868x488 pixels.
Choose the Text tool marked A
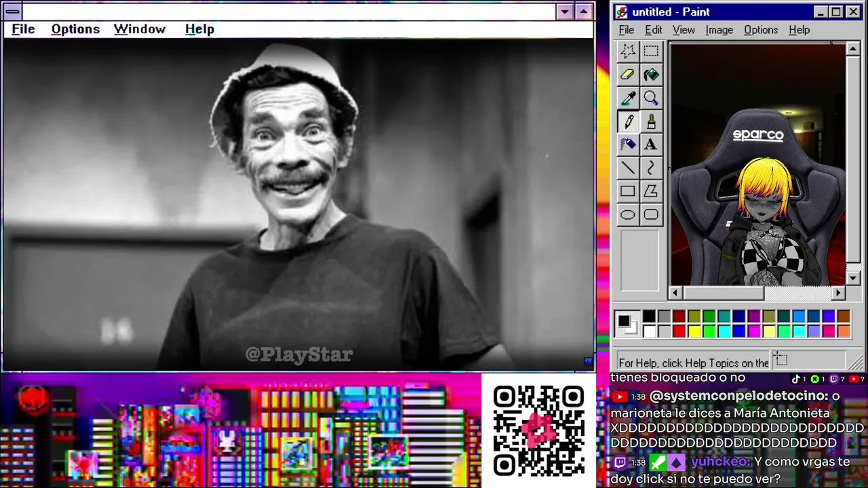[x=651, y=144]
